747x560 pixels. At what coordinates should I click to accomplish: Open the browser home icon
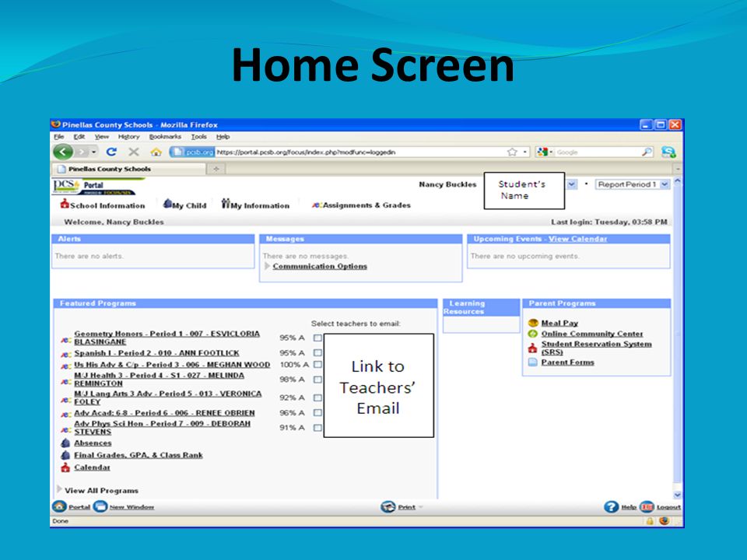[156, 152]
